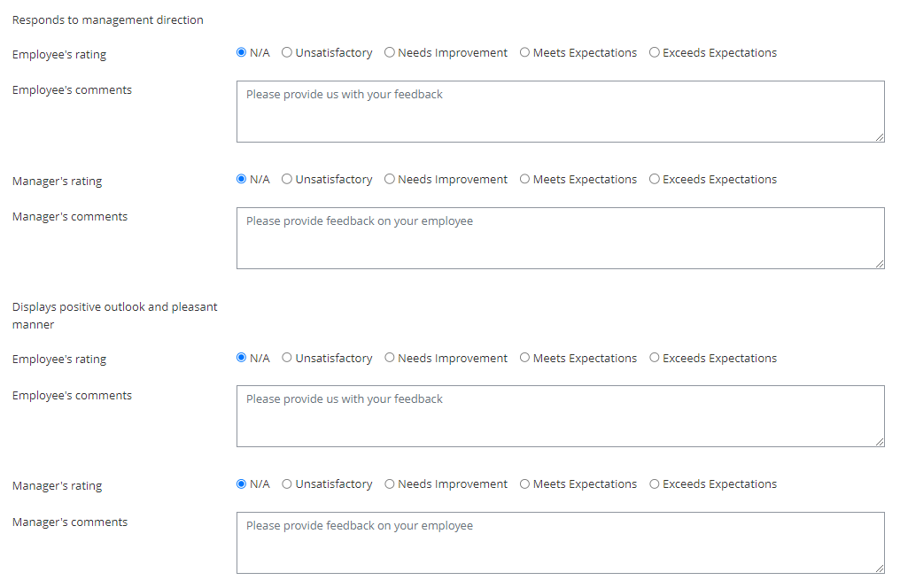Click Manager's comments field under positive outlook section

(x=560, y=543)
